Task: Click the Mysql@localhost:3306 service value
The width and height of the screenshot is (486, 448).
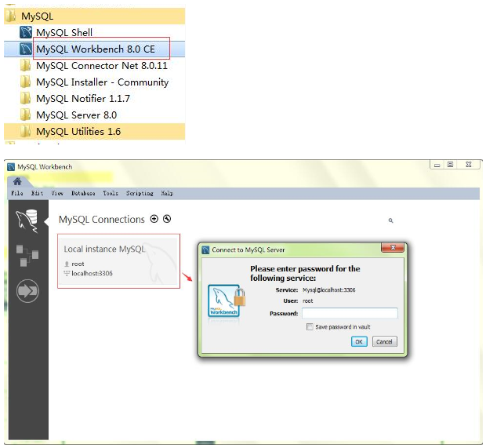Action: 329,290
